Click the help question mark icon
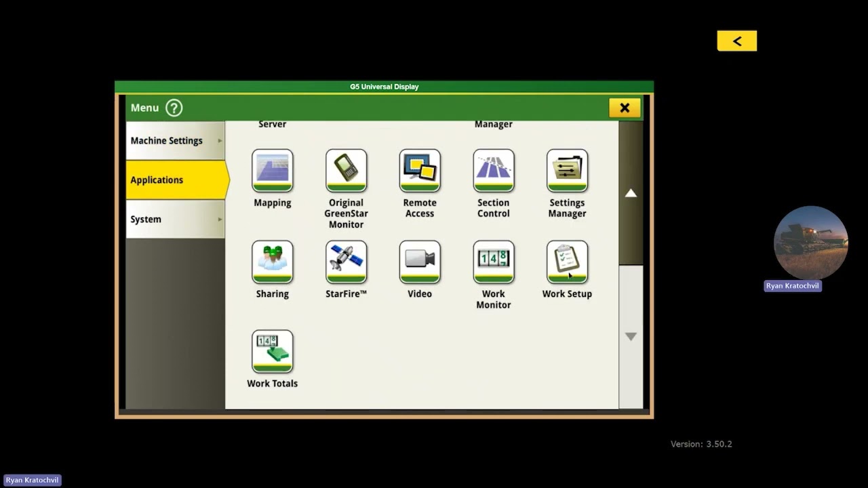868x488 pixels. point(174,108)
